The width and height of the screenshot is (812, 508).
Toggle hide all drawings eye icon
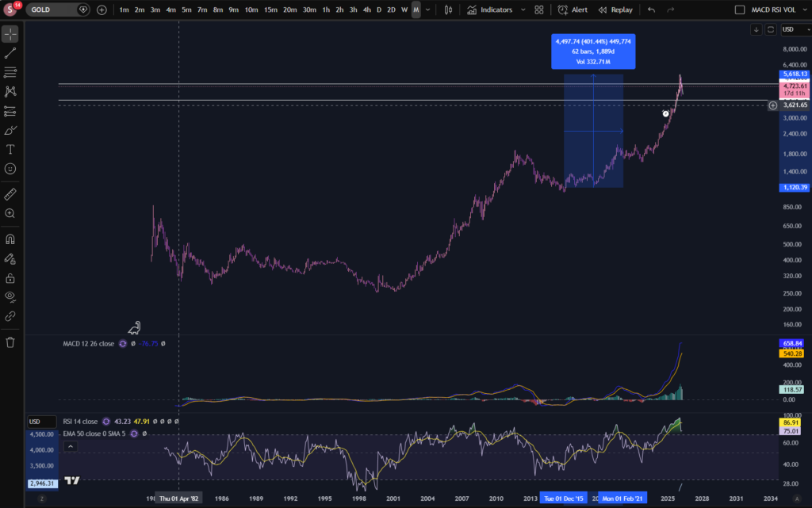10,297
